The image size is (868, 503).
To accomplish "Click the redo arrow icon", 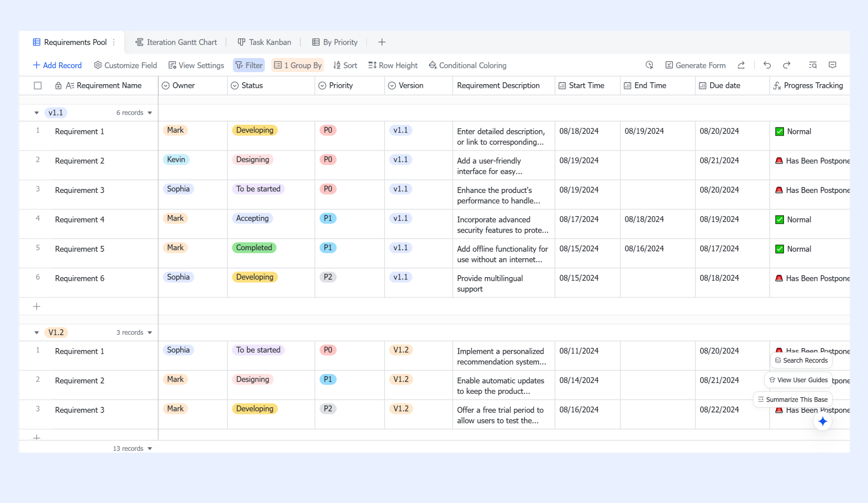I will click(786, 65).
